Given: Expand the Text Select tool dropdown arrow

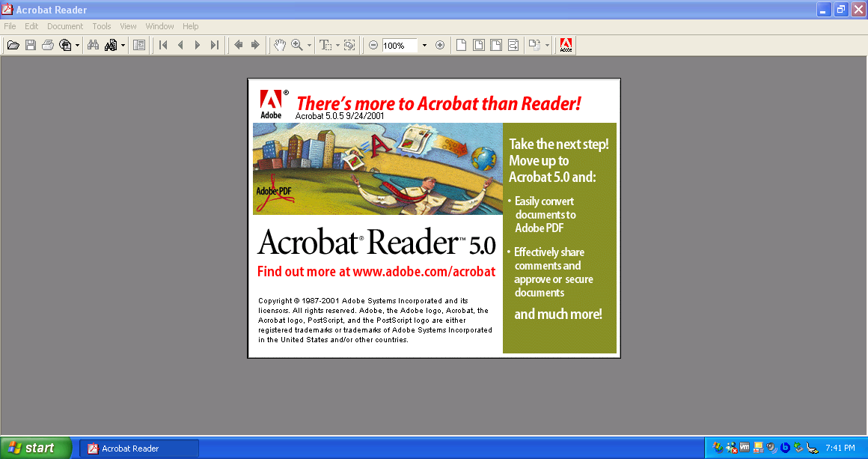Looking at the screenshot, I should pyautogui.click(x=337, y=45).
